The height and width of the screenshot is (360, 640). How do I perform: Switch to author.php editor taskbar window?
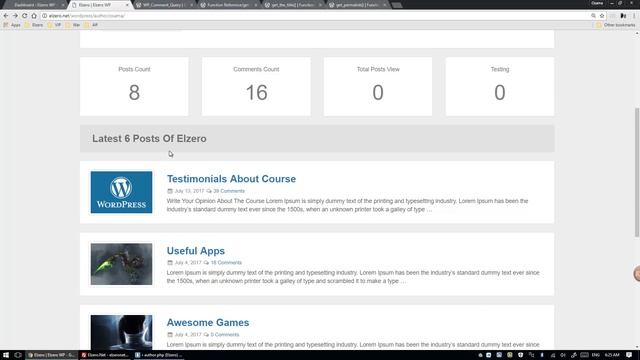[158, 355]
